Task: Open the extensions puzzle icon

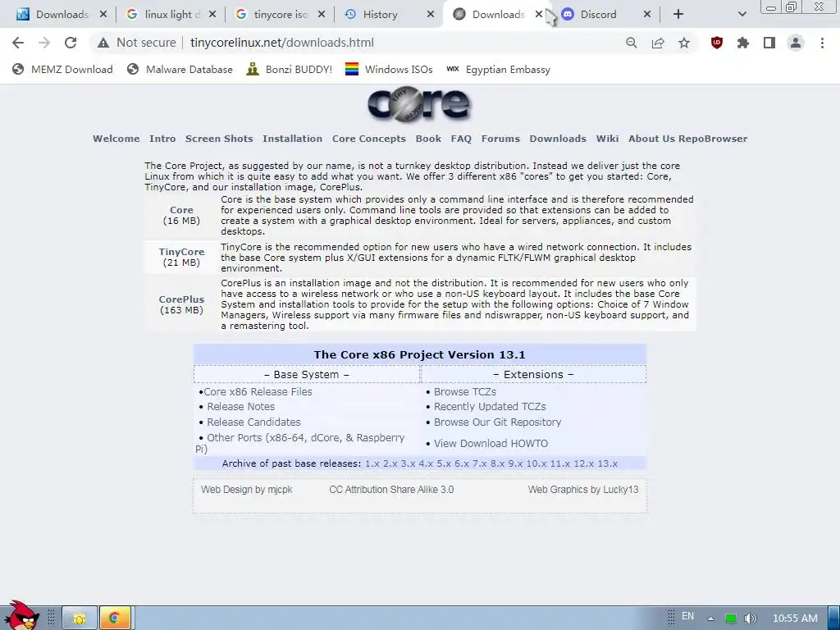Action: [743, 43]
